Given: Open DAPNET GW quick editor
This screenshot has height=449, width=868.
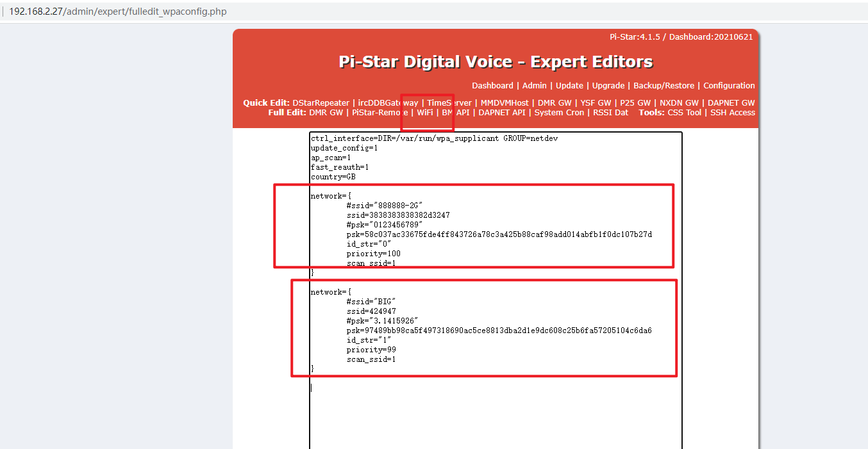Looking at the screenshot, I should [x=731, y=103].
